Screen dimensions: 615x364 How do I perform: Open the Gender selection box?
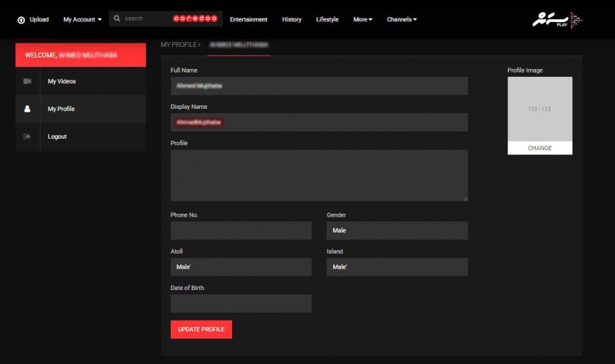(x=396, y=230)
